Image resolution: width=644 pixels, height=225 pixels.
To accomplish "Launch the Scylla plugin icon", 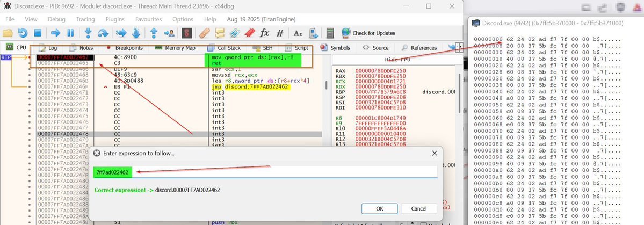I will coord(187,33).
